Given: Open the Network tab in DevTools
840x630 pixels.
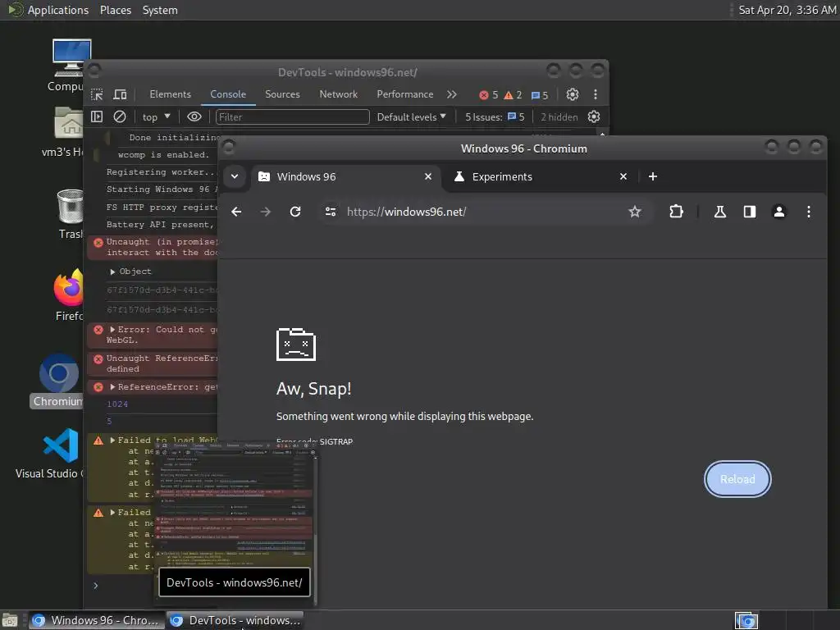Looking at the screenshot, I should 338,94.
